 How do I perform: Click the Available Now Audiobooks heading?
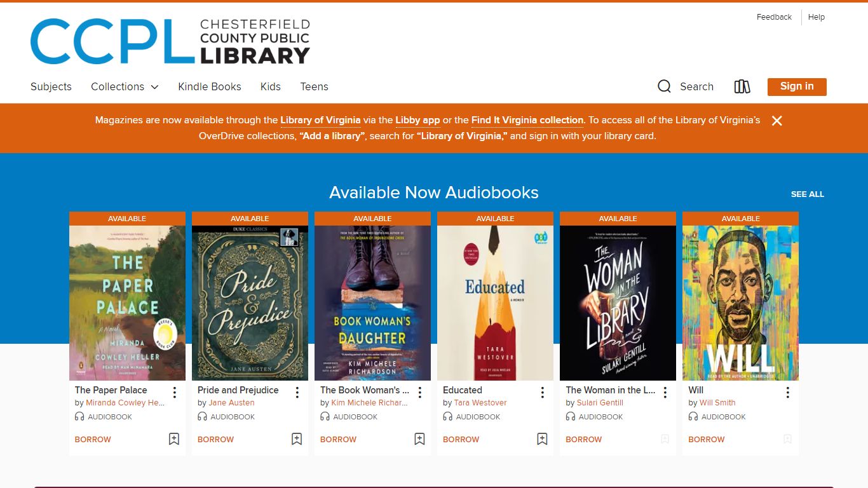pyautogui.click(x=434, y=193)
